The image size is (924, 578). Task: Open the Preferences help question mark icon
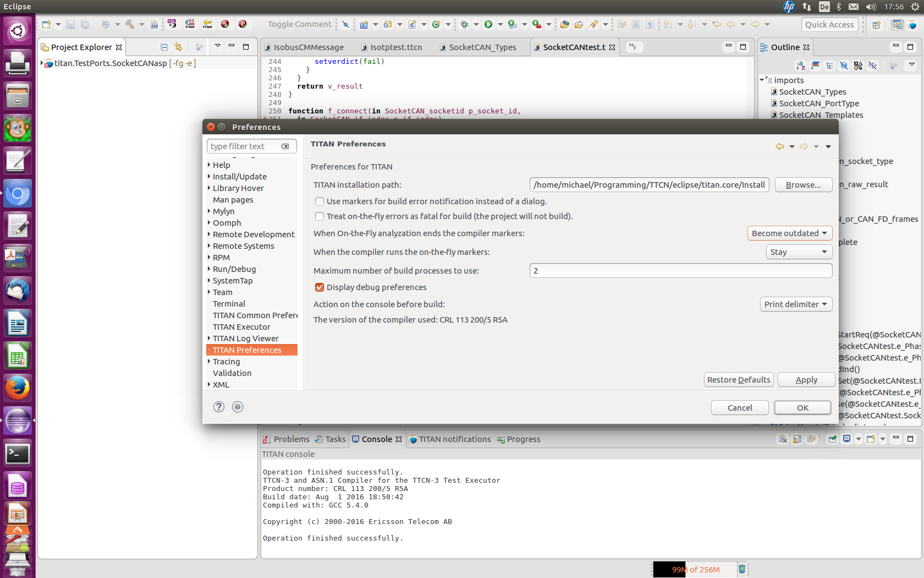(219, 407)
